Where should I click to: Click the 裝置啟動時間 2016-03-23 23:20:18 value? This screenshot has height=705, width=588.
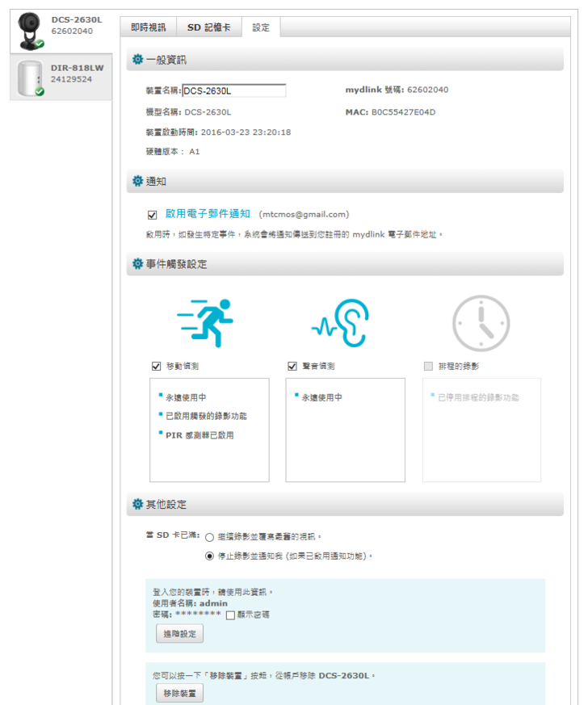(x=246, y=132)
